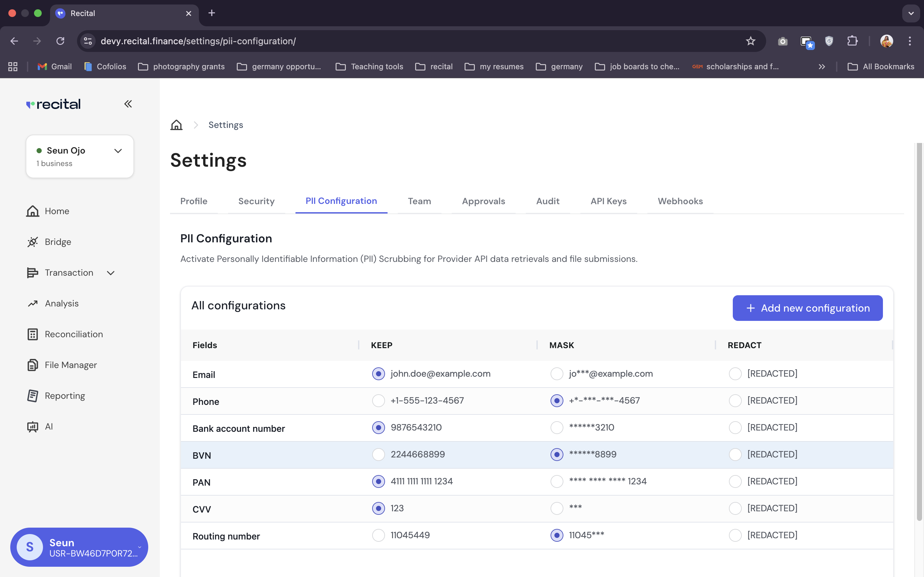
Task: Click the breadcrumb home icon
Action: coord(176,124)
